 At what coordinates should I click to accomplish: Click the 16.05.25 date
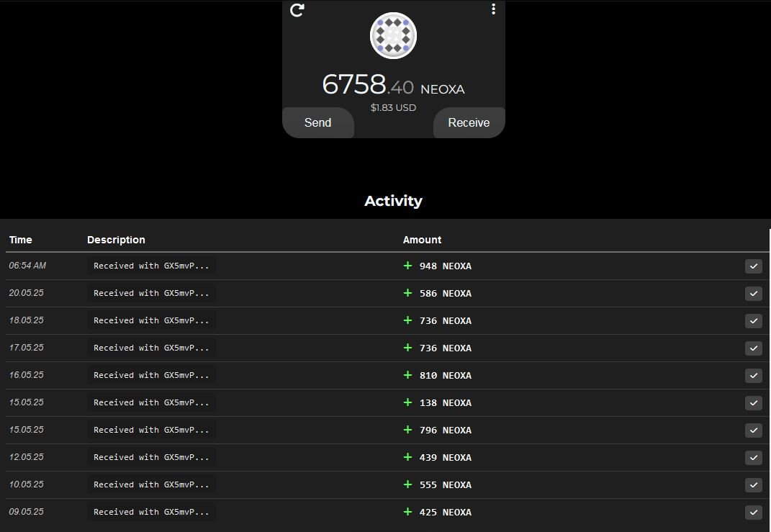(x=27, y=375)
